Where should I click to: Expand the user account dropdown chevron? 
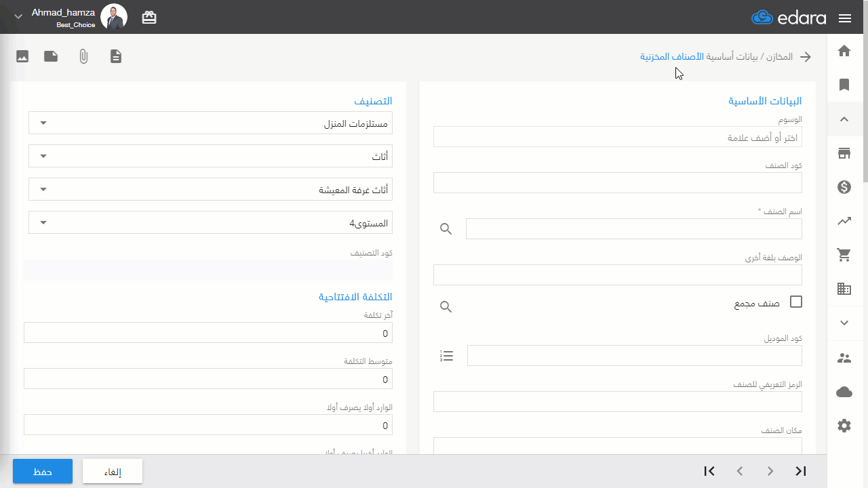click(x=18, y=17)
